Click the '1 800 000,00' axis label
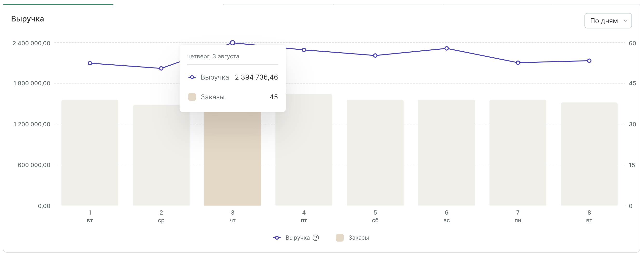 tap(32, 83)
